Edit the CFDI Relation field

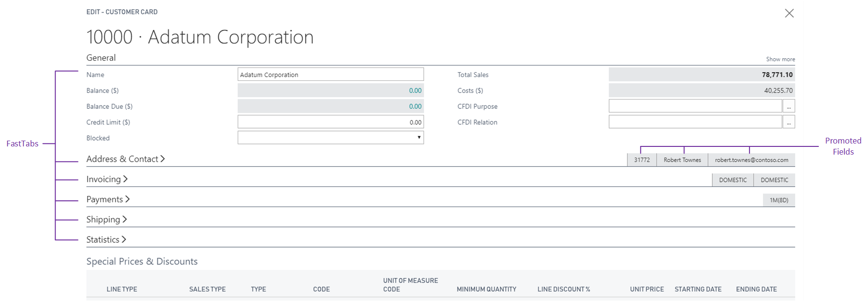695,122
